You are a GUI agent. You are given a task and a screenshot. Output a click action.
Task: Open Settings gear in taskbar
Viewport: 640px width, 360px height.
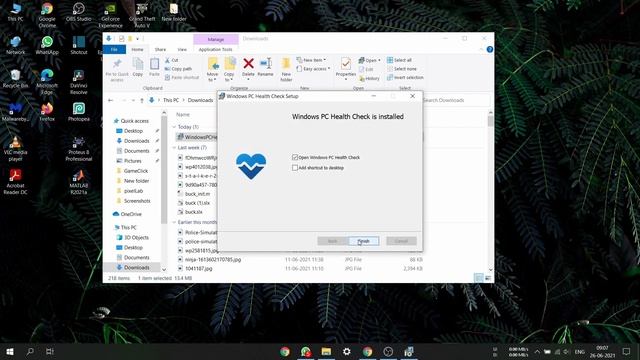point(347,351)
